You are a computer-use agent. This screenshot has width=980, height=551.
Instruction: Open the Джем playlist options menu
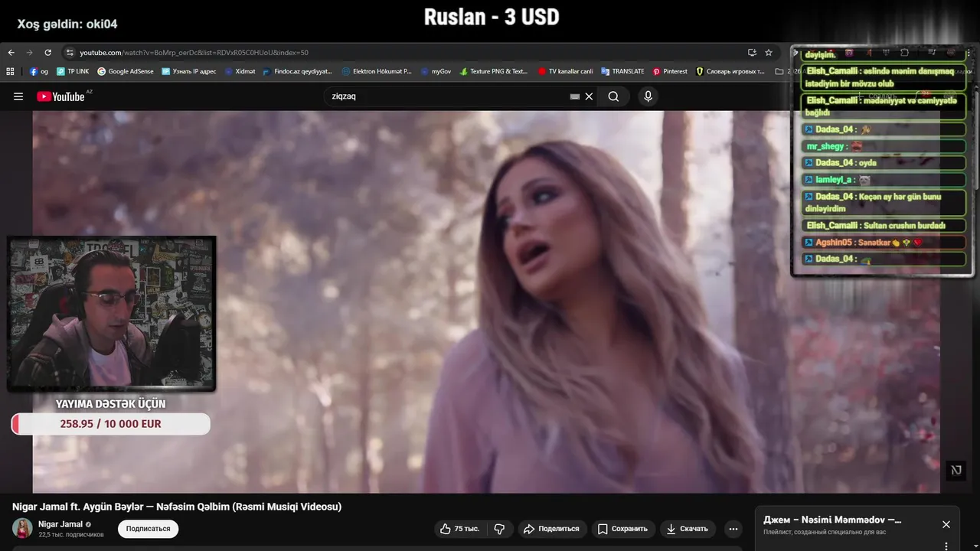pos(946,546)
